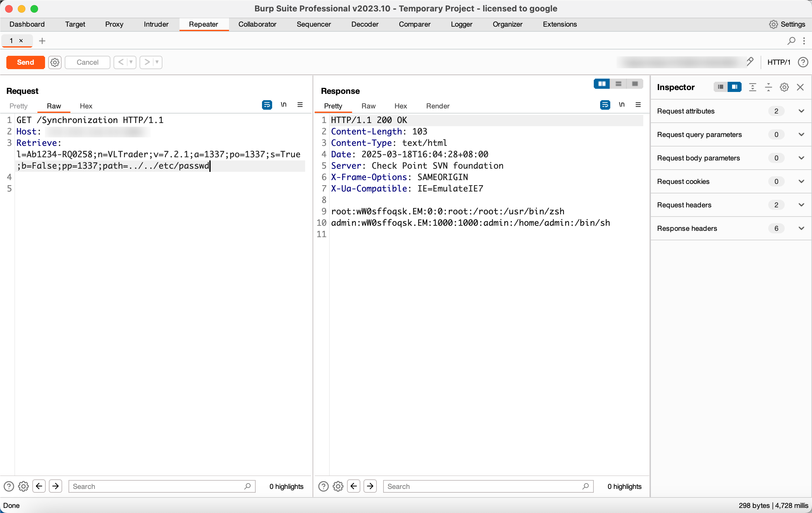Go back to previous request in history

point(121,62)
